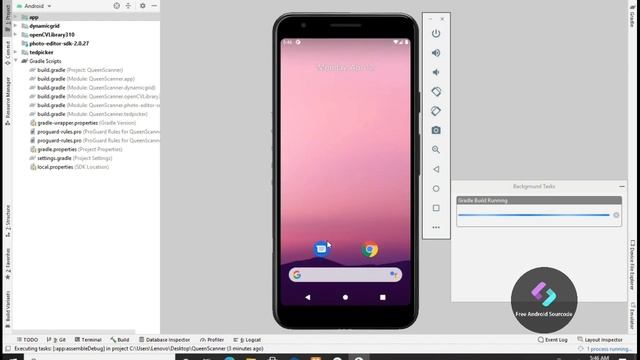Select gradle.properties (Project Properties)
The height and width of the screenshot is (360, 640).
click(x=76, y=149)
